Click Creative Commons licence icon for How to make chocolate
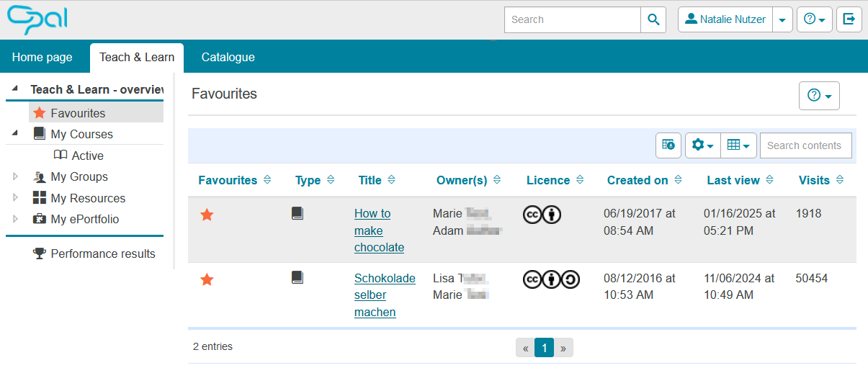The image size is (868, 386). (x=542, y=214)
